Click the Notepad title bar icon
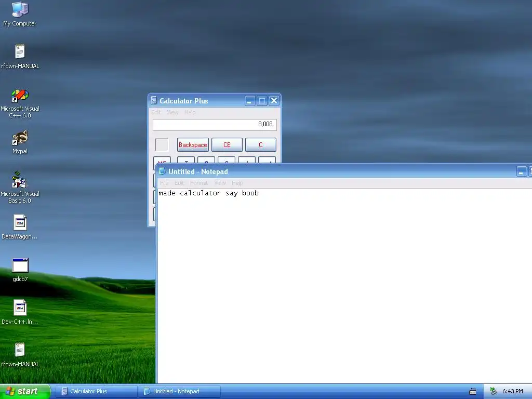 (162, 171)
